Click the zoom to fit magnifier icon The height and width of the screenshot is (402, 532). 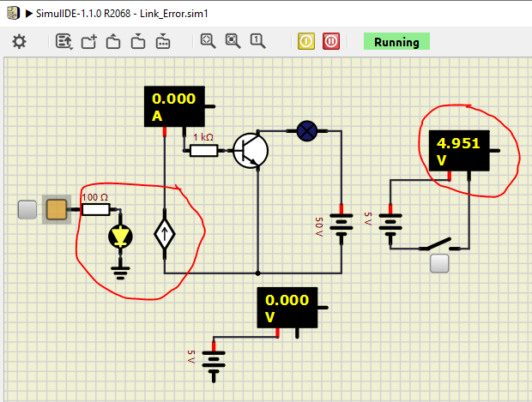208,41
